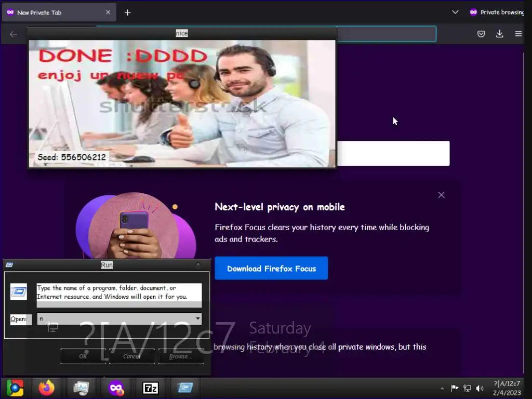This screenshot has width=532, height=399.
Task: Open the Chrome icon in taskbar
Action: (x=15, y=388)
